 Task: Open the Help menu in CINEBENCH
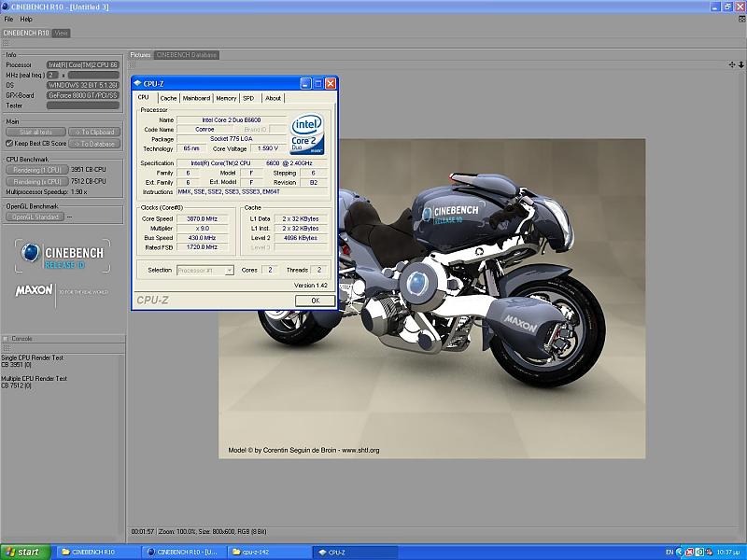[26, 19]
